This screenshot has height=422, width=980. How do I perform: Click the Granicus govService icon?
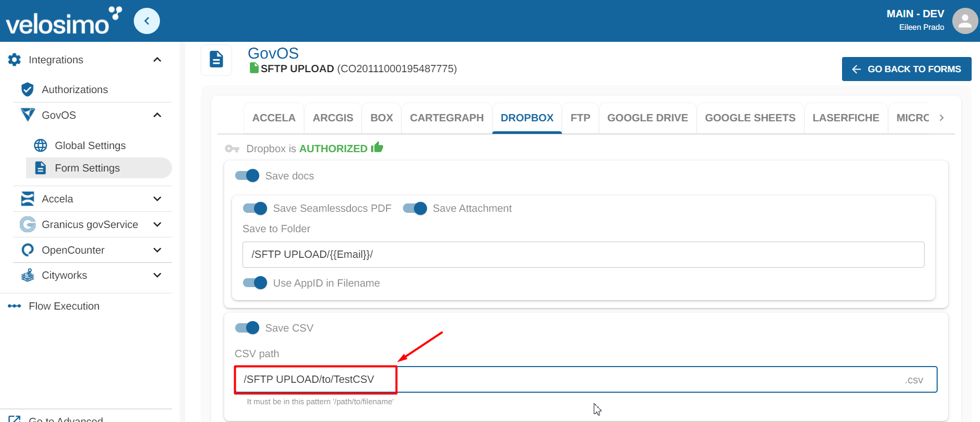28,224
